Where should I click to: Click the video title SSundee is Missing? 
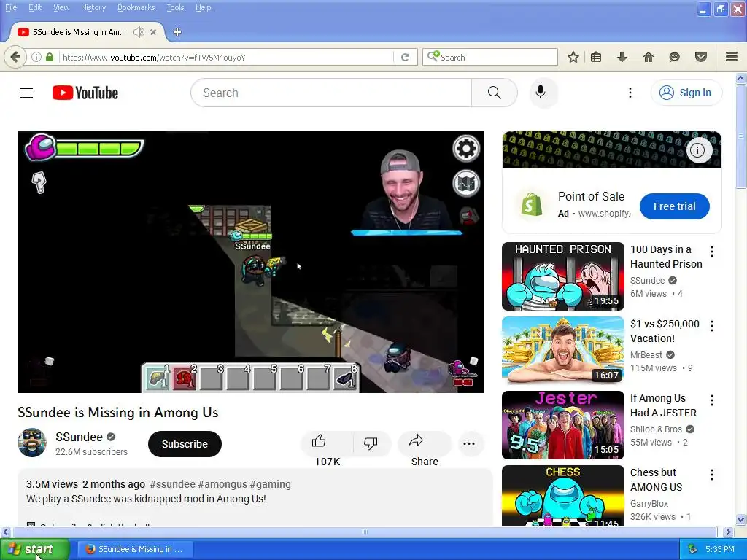117,413
